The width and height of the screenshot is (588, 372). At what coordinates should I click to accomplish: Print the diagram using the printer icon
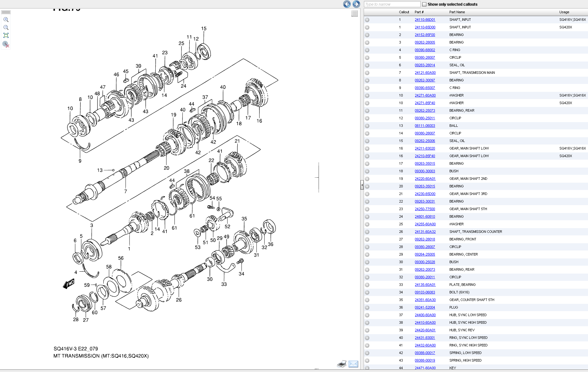click(342, 364)
